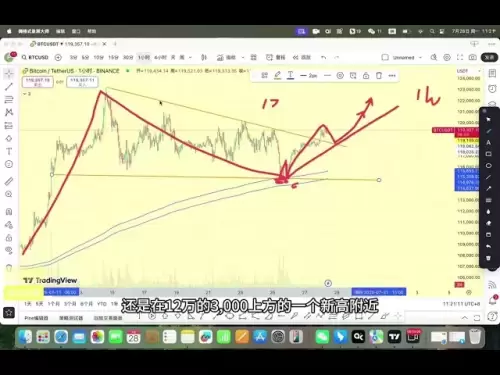Open the Pine Editor tab

[x=36, y=318]
